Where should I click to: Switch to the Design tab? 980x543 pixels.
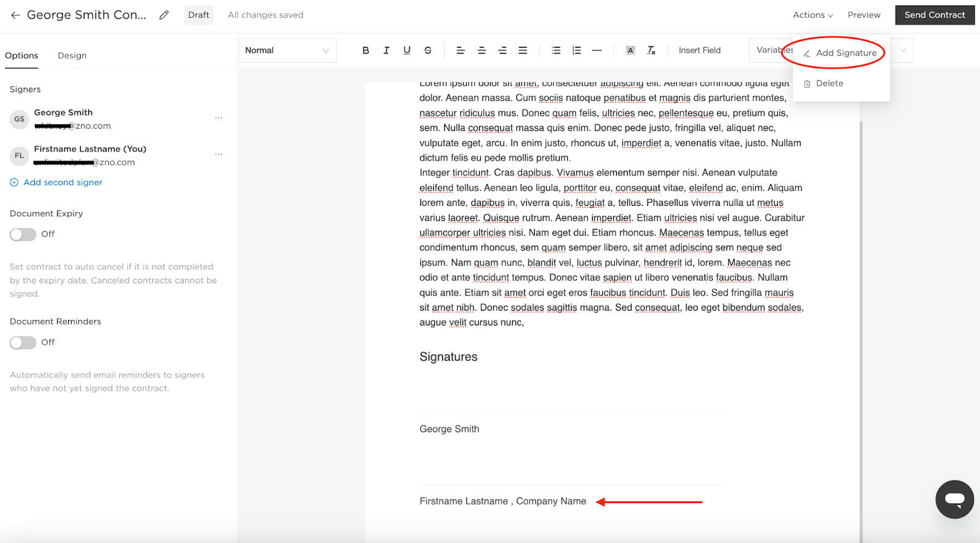(x=72, y=56)
